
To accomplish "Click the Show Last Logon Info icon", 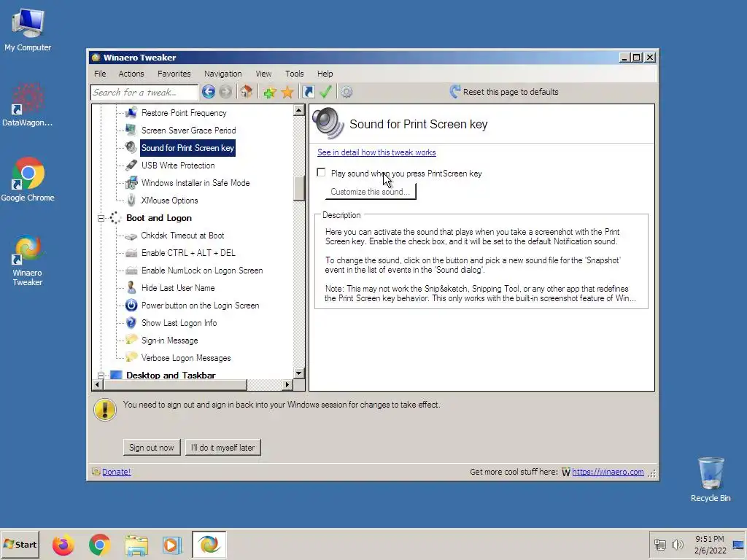I will coord(131,323).
